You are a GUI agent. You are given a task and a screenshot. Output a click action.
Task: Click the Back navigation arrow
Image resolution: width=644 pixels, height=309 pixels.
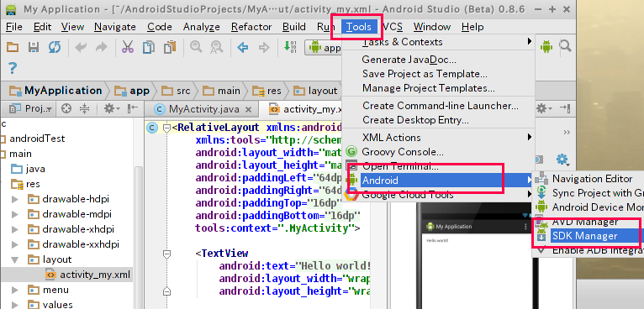(x=243, y=48)
